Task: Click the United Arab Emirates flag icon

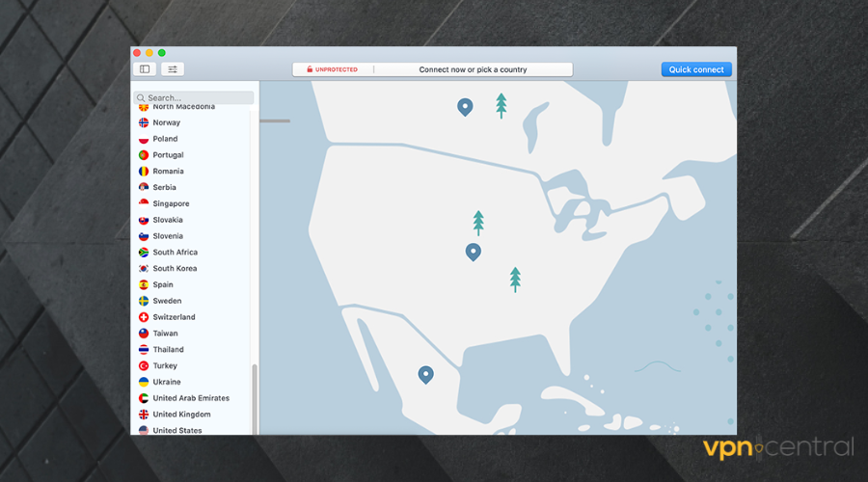Action: tap(144, 398)
